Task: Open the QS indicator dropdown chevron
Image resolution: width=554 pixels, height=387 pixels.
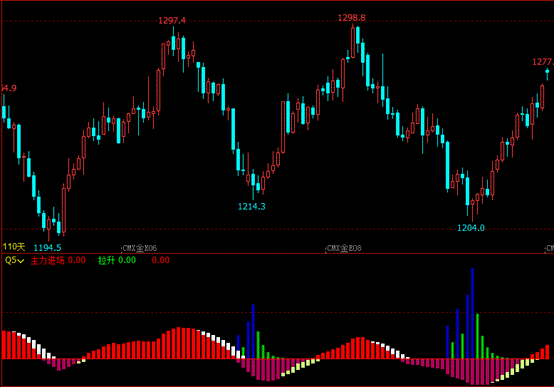Action: [20, 261]
